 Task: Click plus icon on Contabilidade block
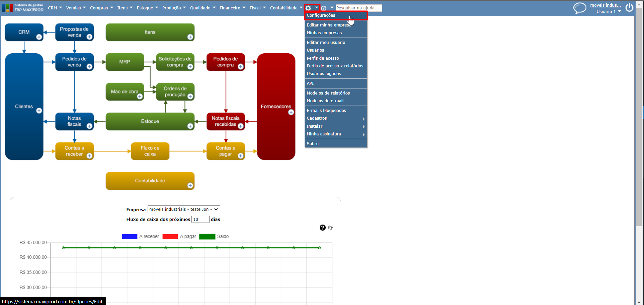click(x=190, y=185)
